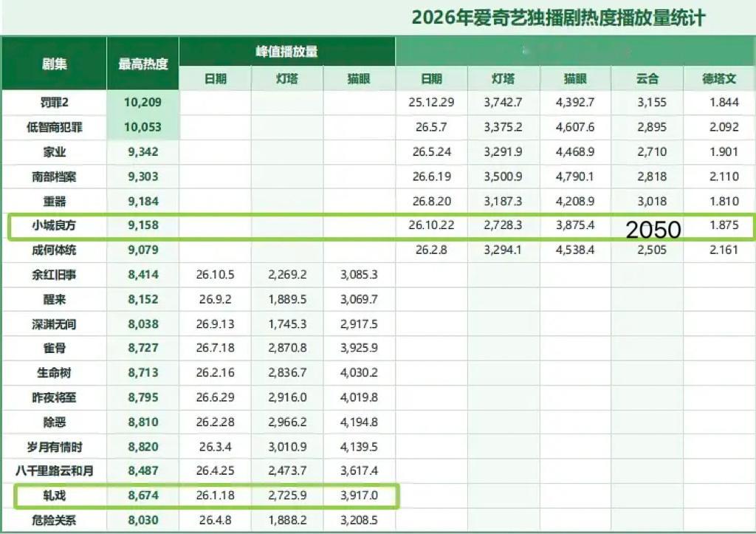Viewport: 756px width, 534px height.
Task: Click the 除恶 row name
Action: point(54,422)
